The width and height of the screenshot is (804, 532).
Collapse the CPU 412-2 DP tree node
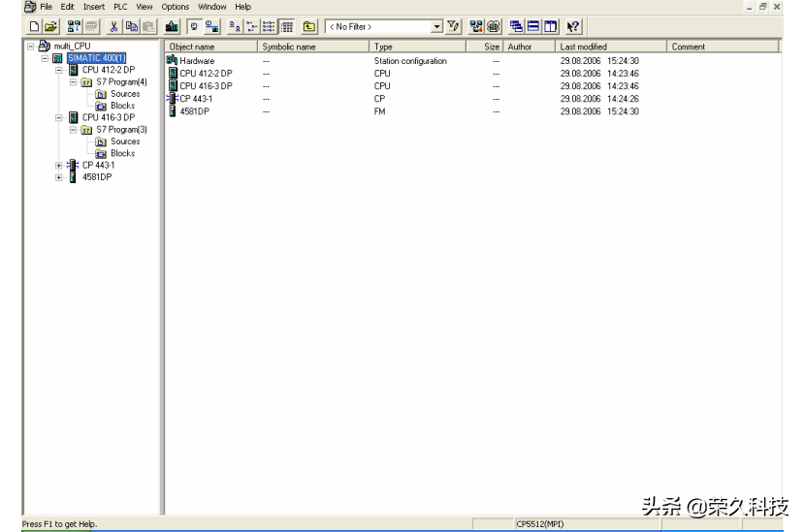59,70
